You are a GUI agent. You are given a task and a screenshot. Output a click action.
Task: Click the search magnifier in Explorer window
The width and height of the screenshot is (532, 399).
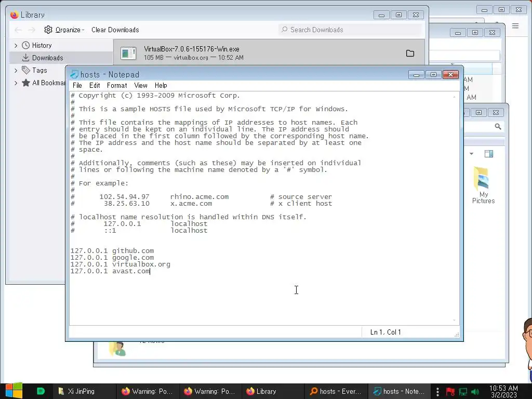tap(498, 127)
